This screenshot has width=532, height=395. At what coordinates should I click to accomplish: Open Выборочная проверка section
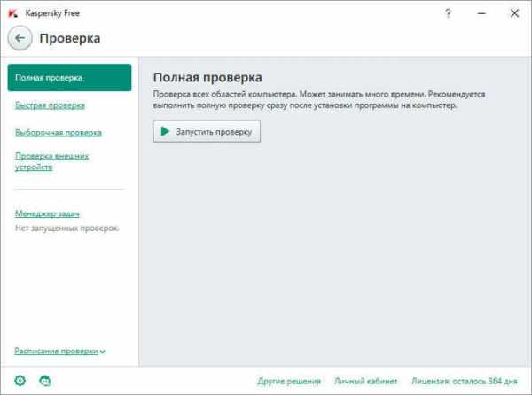pos(59,133)
